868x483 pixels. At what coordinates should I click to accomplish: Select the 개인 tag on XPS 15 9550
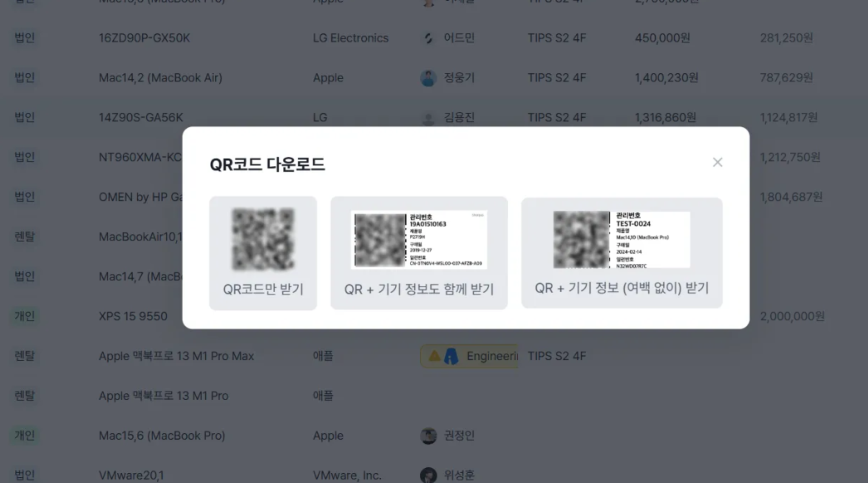click(24, 316)
